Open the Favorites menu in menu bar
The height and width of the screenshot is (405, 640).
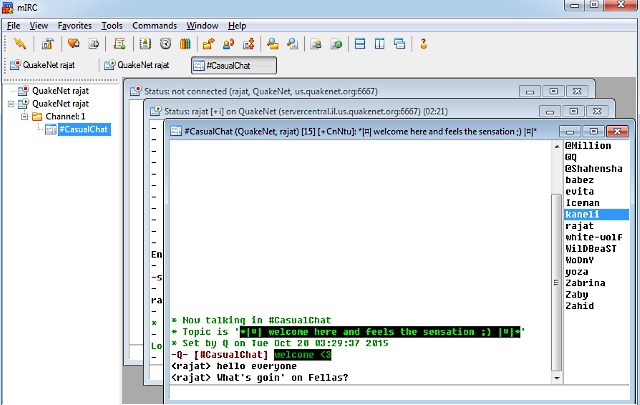pyautogui.click(x=75, y=25)
